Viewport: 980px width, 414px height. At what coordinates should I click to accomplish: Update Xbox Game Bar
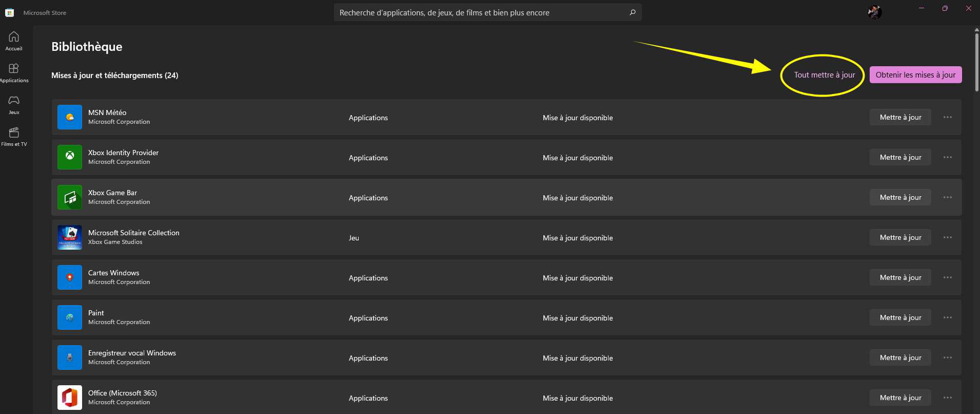900,197
